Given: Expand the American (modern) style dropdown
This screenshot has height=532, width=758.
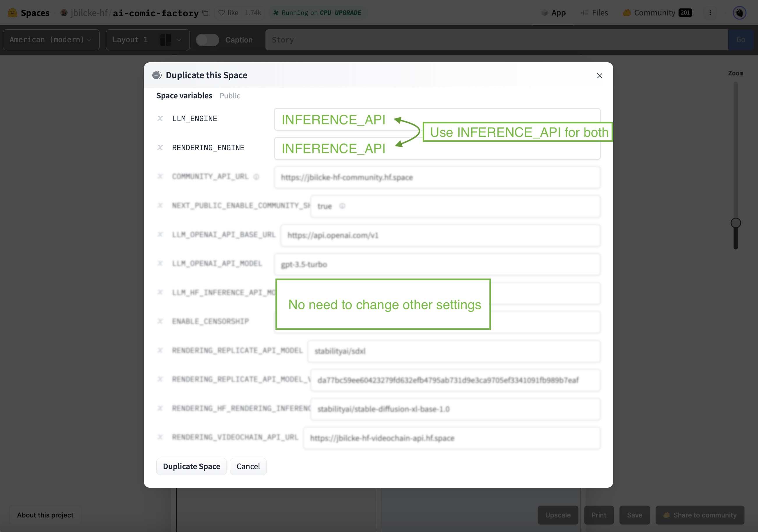Looking at the screenshot, I should pos(51,39).
